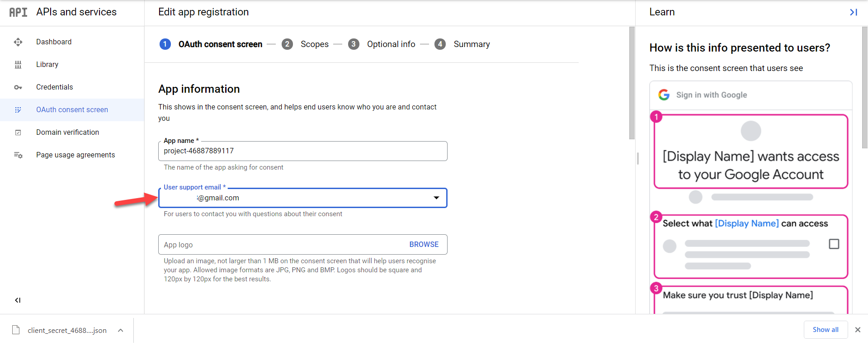The image size is (868, 346).
Task: Toggle the checkbox in consent preview
Action: (x=834, y=244)
